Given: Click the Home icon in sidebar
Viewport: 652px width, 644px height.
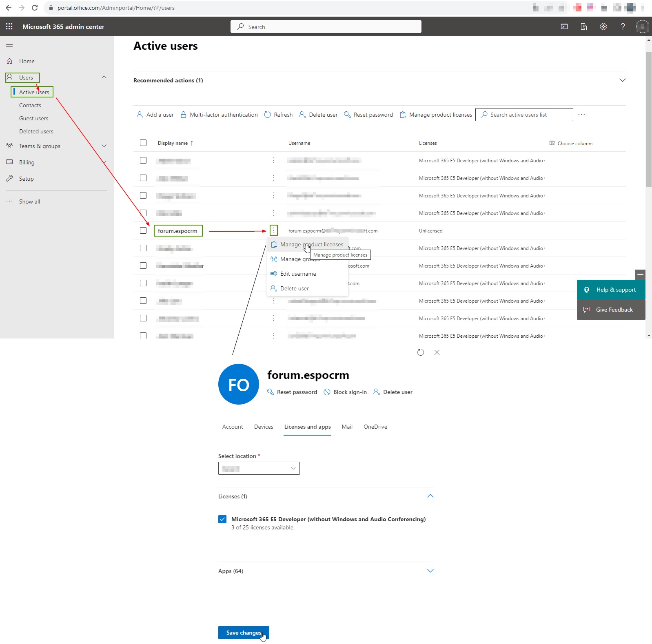Looking at the screenshot, I should [9, 61].
